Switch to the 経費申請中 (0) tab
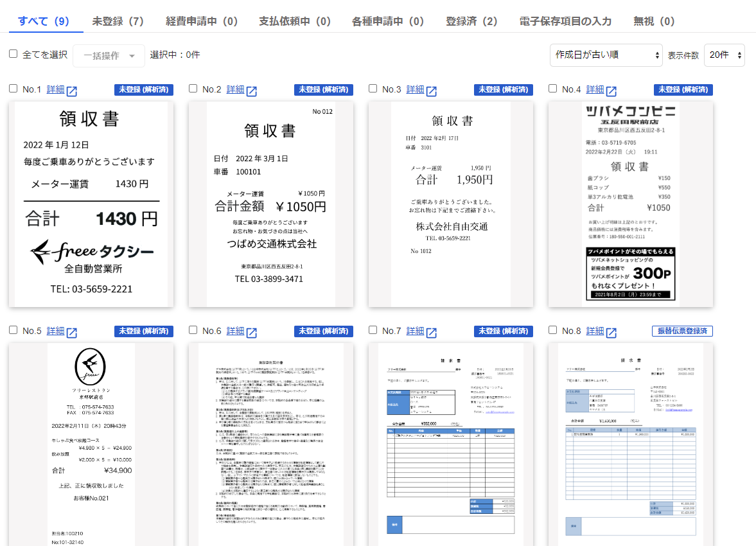The width and height of the screenshot is (756, 546). tap(202, 21)
